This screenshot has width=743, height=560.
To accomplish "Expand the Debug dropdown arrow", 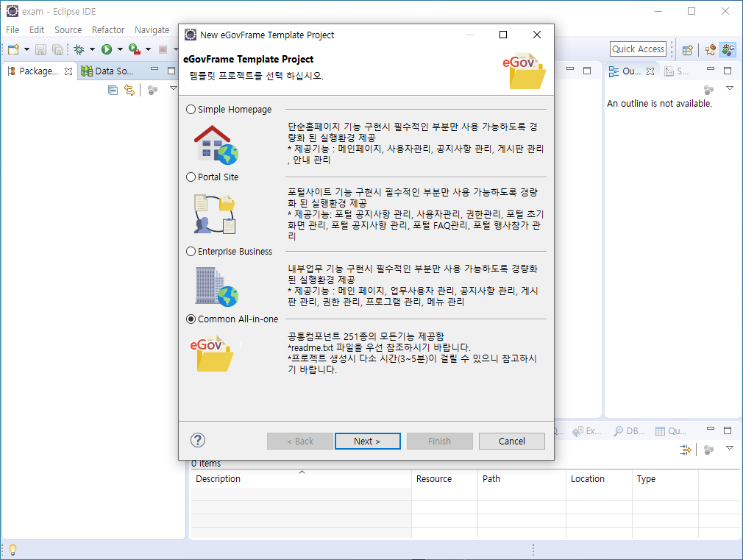I will coord(92,49).
